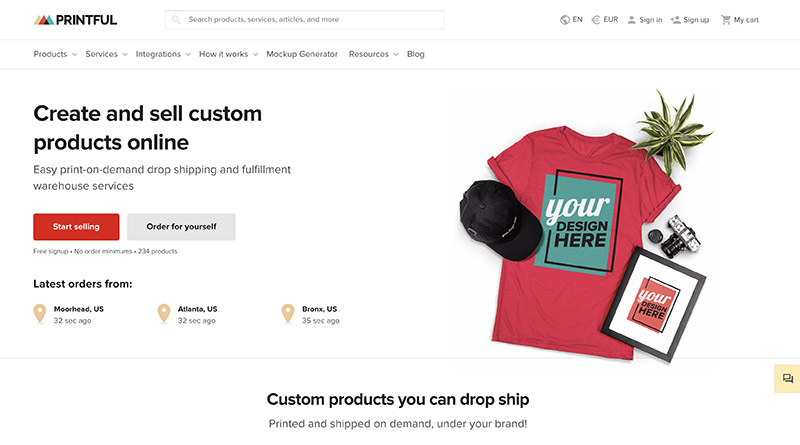
Task: Open the Mockup Generator page
Action: coord(302,54)
